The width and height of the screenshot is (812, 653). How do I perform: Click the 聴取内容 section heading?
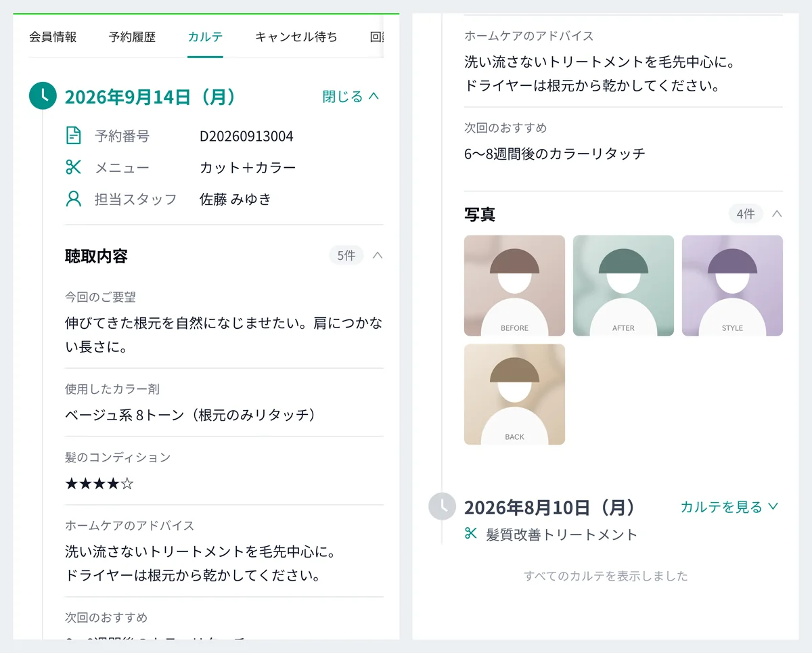pyautogui.click(x=96, y=256)
